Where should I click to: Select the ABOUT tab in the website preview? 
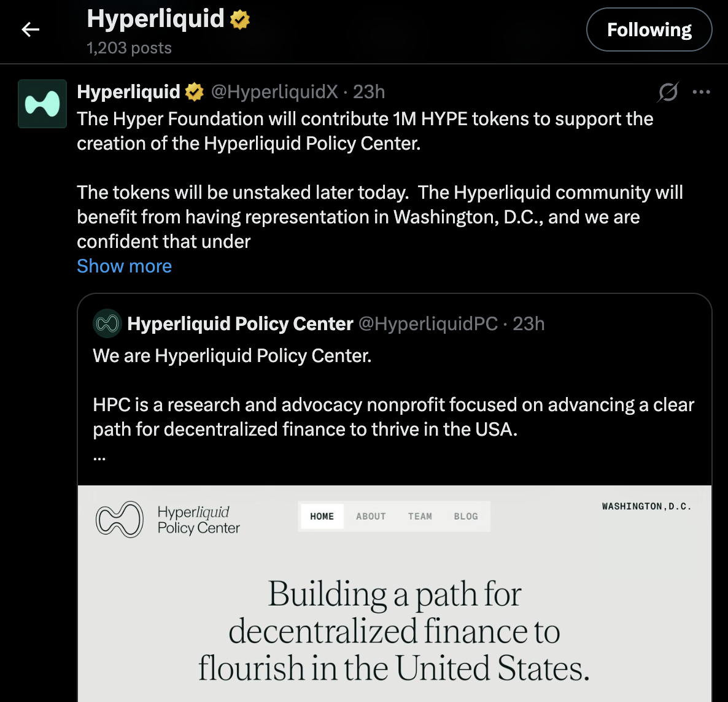pos(370,516)
